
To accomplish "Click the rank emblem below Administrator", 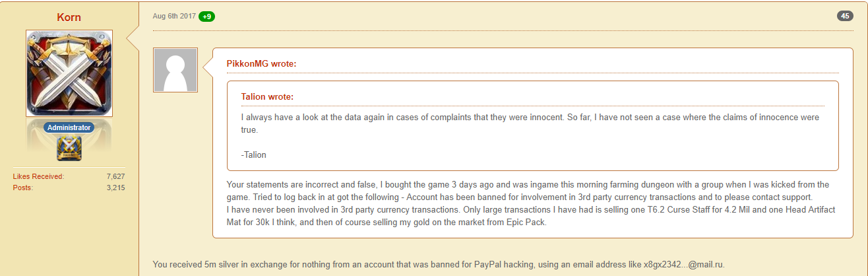I will tap(69, 149).
